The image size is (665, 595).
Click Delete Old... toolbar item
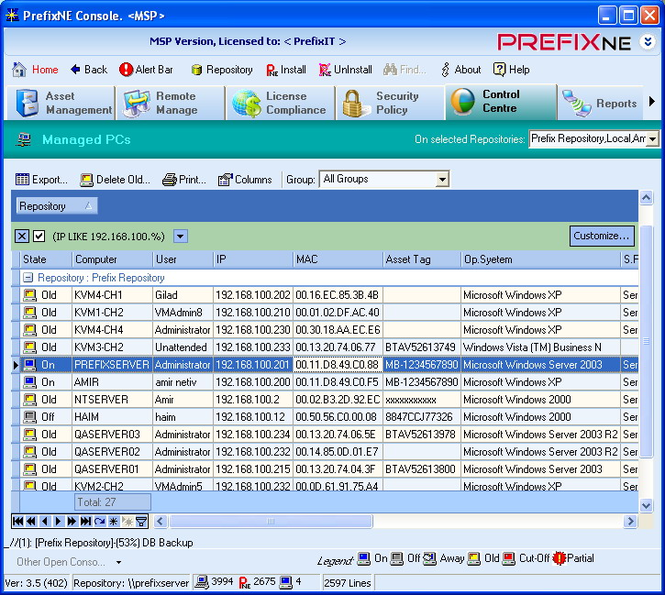(x=115, y=179)
